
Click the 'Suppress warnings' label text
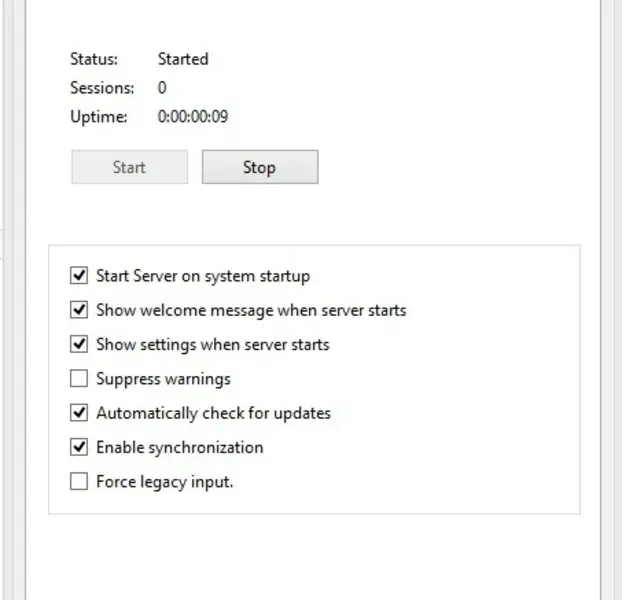[163, 379]
